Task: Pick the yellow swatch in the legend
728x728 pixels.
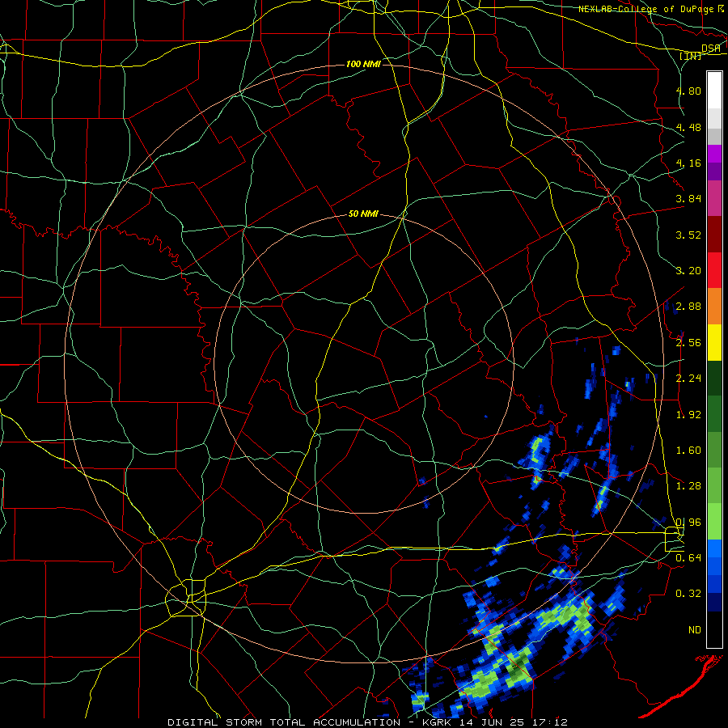Action: [714, 343]
